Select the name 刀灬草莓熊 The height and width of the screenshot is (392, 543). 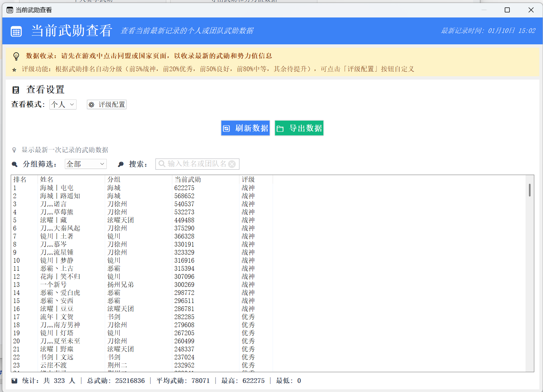click(57, 212)
